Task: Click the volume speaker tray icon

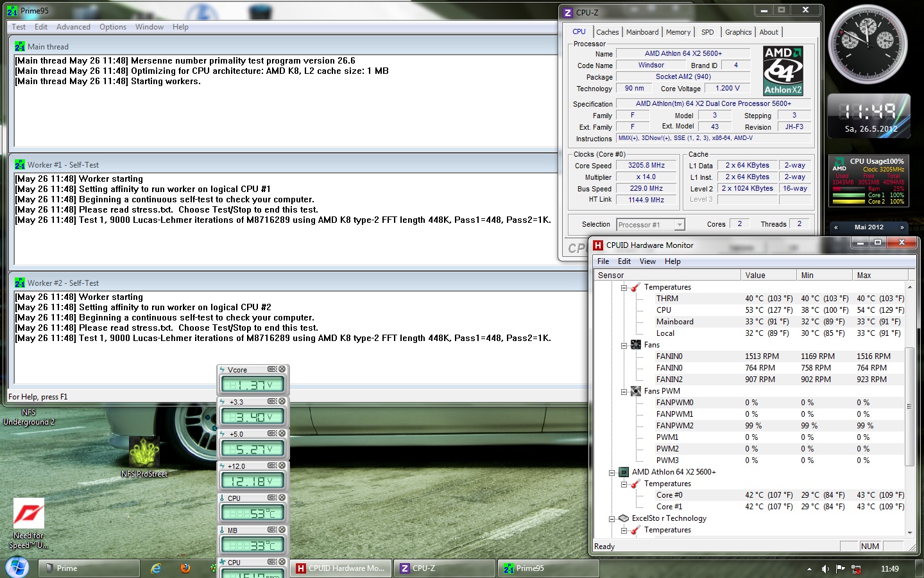Action: point(825,568)
